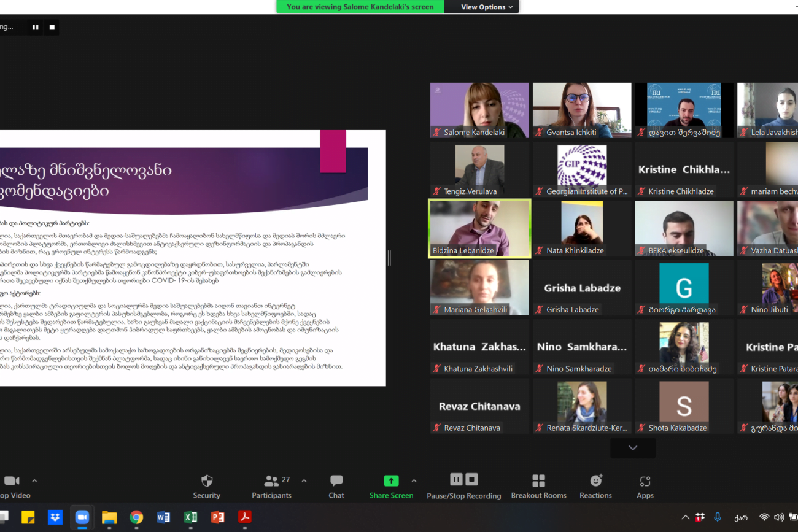Pause recording in the top-left indicator

36,27
